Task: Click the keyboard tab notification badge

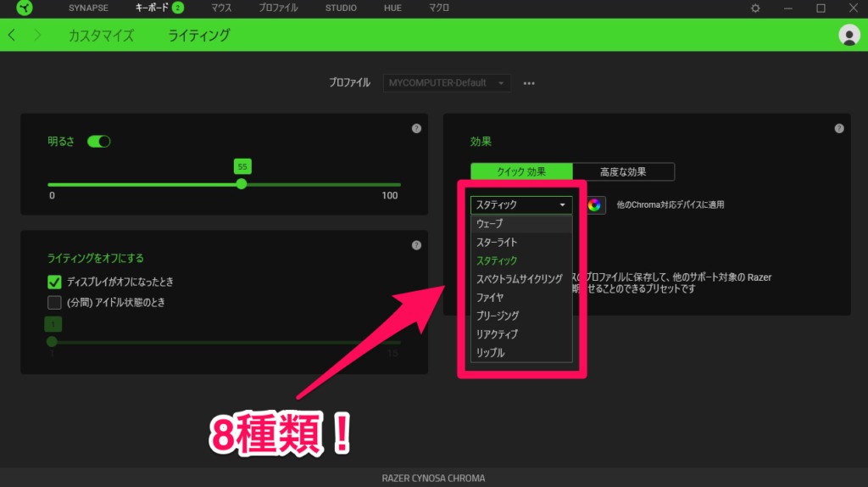Action: pyautogui.click(x=178, y=8)
